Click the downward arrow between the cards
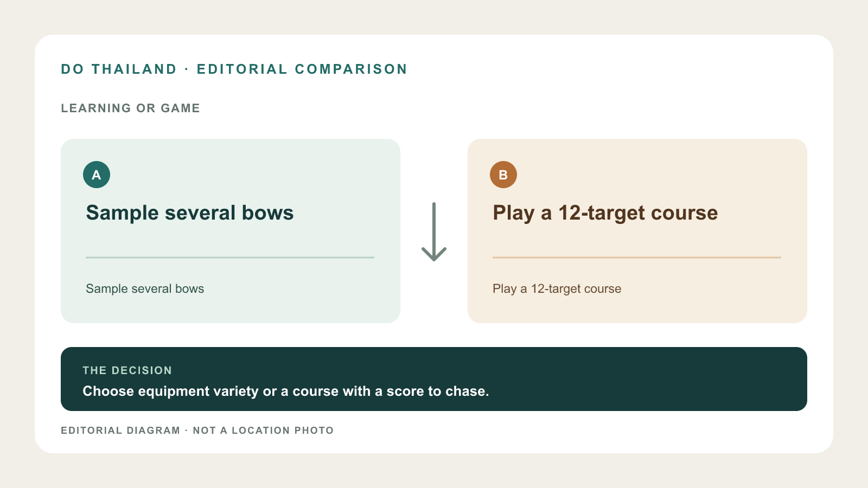868x488 pixels. [x=434, y=232]
